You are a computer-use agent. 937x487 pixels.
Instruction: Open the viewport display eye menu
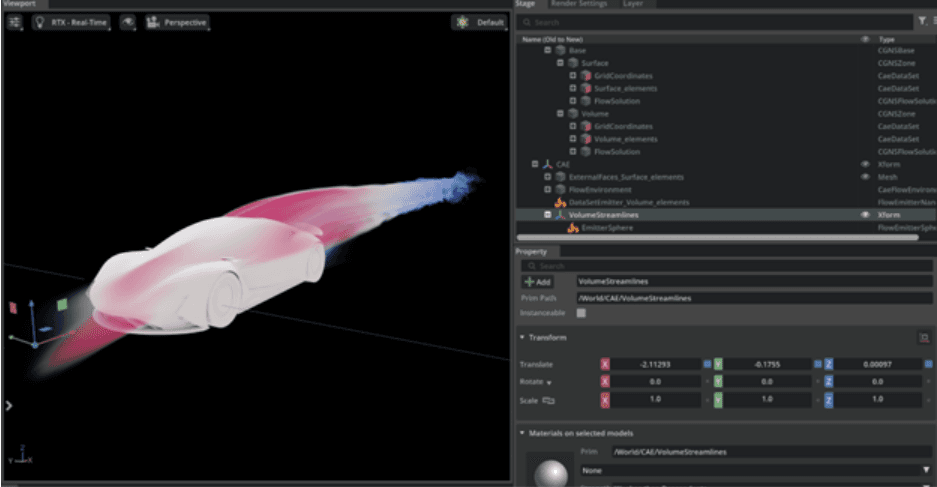128,22
